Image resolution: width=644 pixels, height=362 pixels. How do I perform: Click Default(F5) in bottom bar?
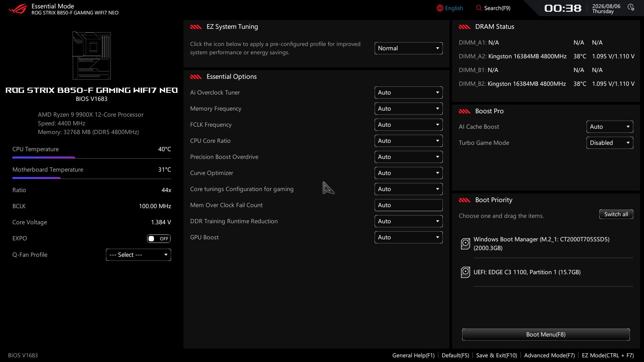455,355
